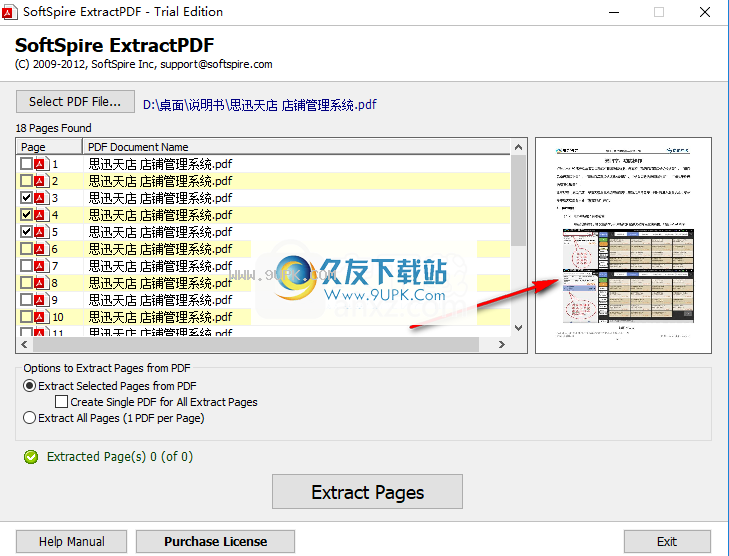Click the Purchase License button
Screen dimensions: 729x556
click(215, 542)
